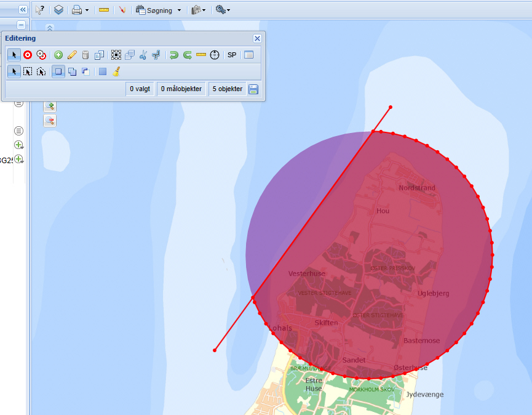Click the trash can delete icon
Image resolution: width=532 pixels, height=415 pixels.
point(85,55)
